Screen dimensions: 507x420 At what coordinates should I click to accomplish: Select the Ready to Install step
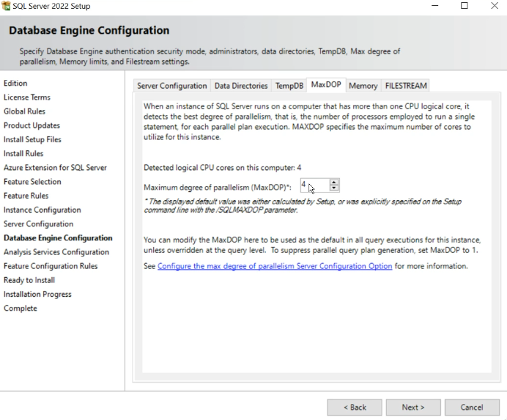[29, 280]
